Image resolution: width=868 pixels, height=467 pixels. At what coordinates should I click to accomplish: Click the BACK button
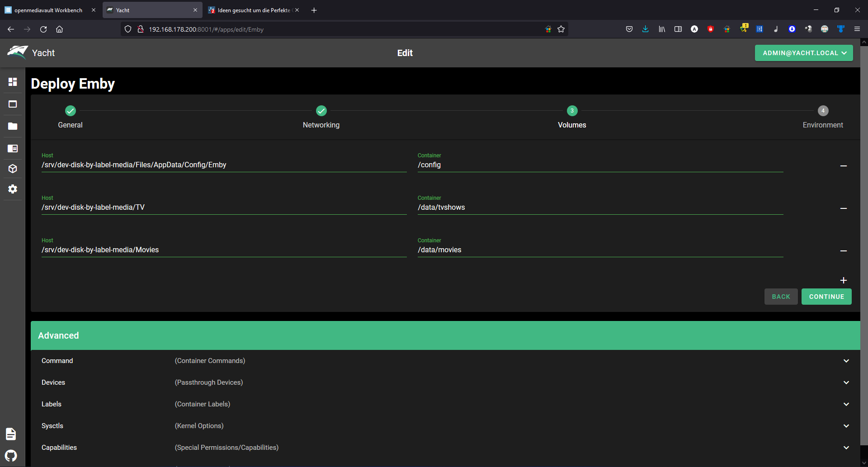pyautogui.click(x=781, y=297)
